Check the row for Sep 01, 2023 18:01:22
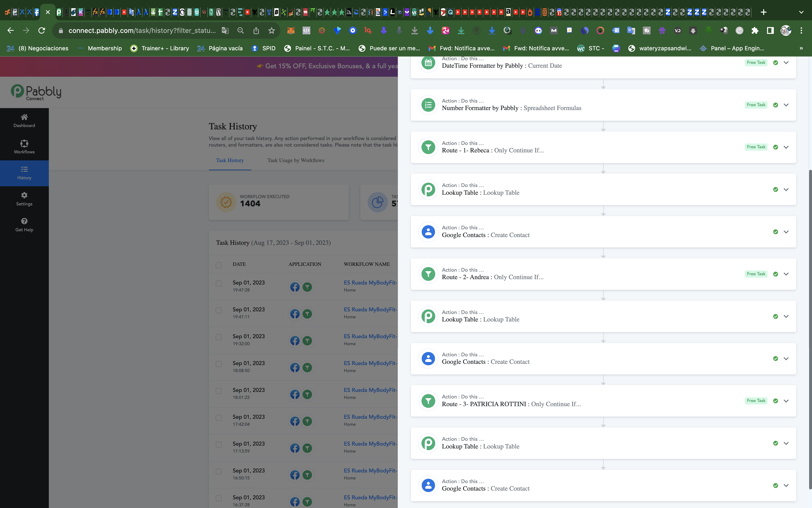This screenshot has width=812, height=508. pyautogui.click(x=219, y=391)
